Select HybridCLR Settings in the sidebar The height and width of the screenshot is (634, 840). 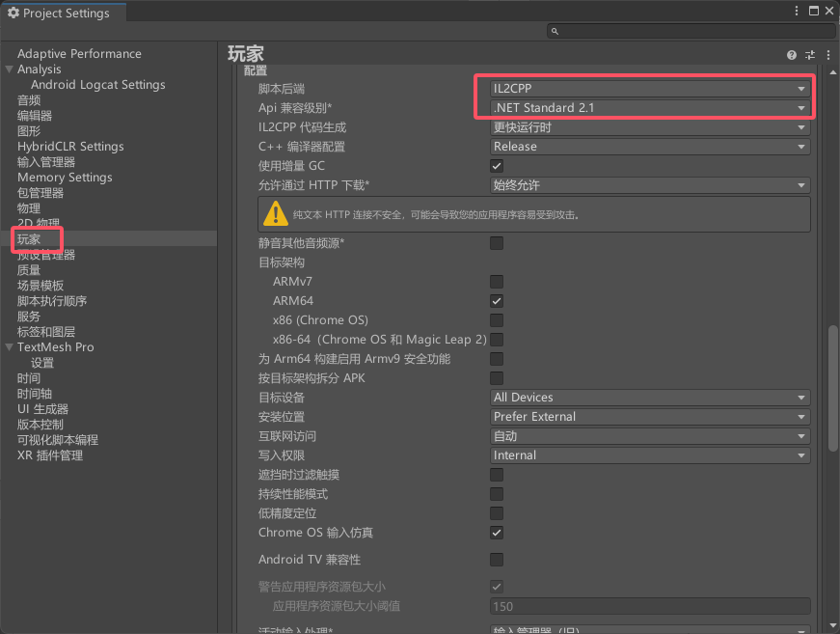coord(70,147)
